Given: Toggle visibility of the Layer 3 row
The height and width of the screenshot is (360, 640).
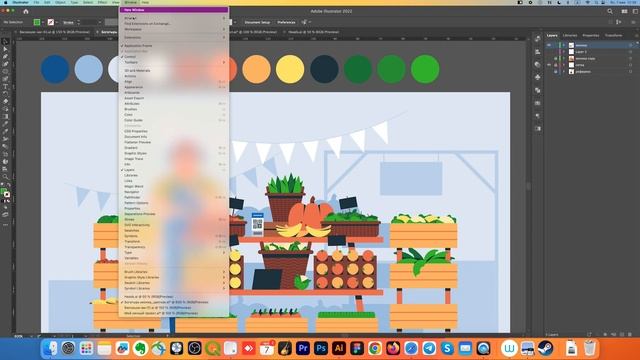Looking at the screenshot, I should 549,52.
